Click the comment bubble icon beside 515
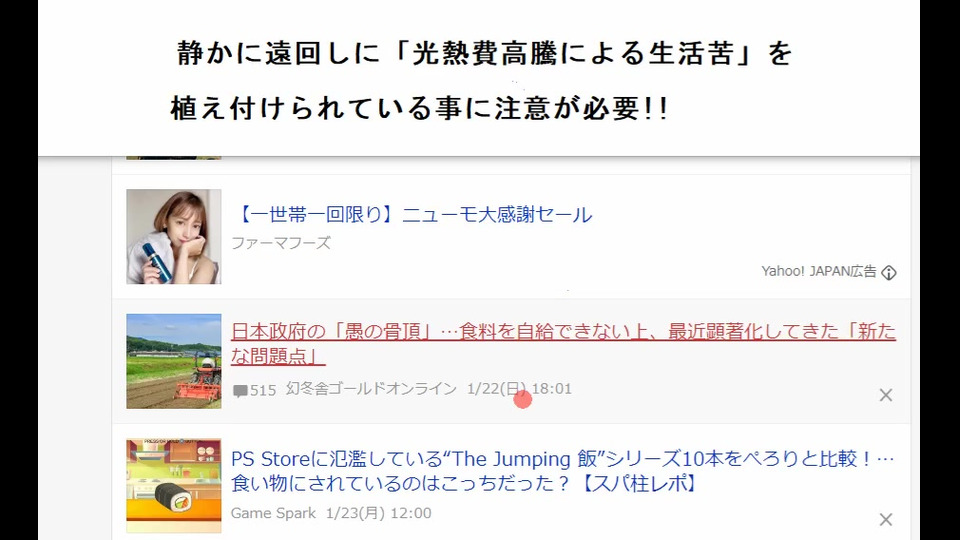The height and width of the screenshot is (540, 960). coord(240,391)
